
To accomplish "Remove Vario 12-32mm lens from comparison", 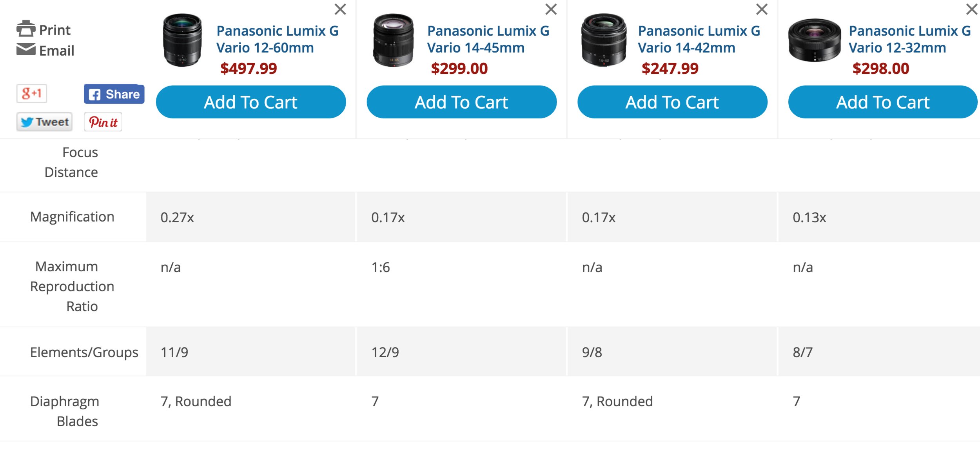I will tap(972, 9).
